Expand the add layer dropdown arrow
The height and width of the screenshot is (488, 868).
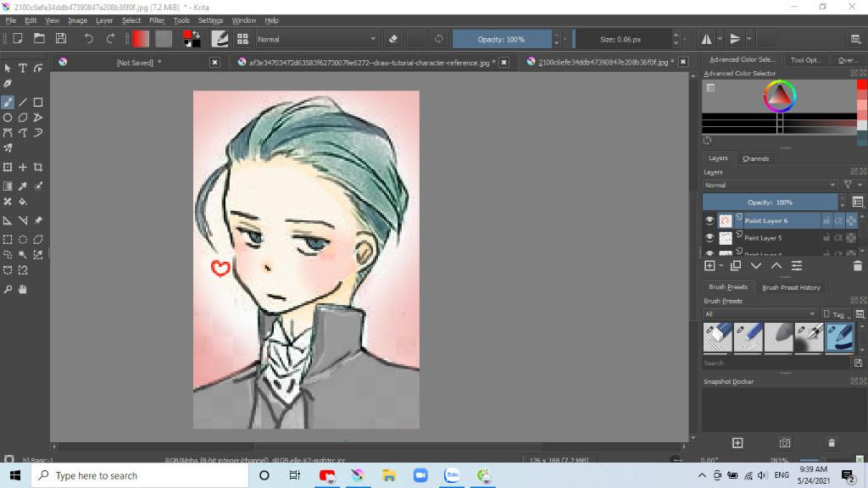click(x=721, y=266)
